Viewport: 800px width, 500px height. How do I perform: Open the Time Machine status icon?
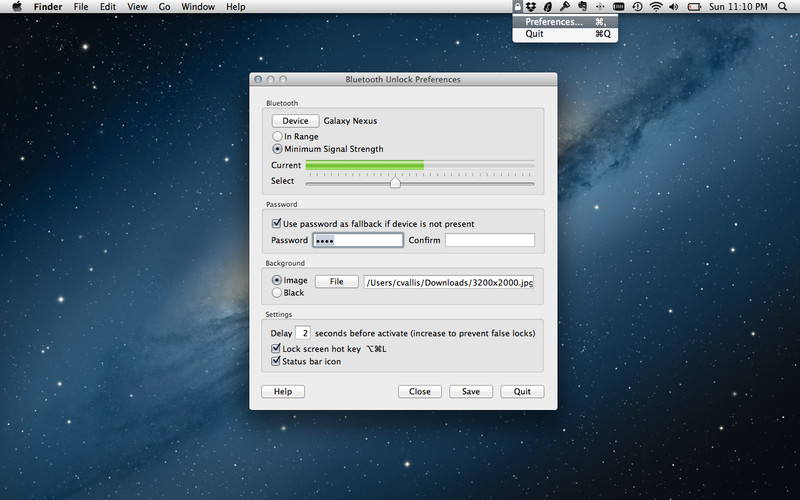(637, 7)
